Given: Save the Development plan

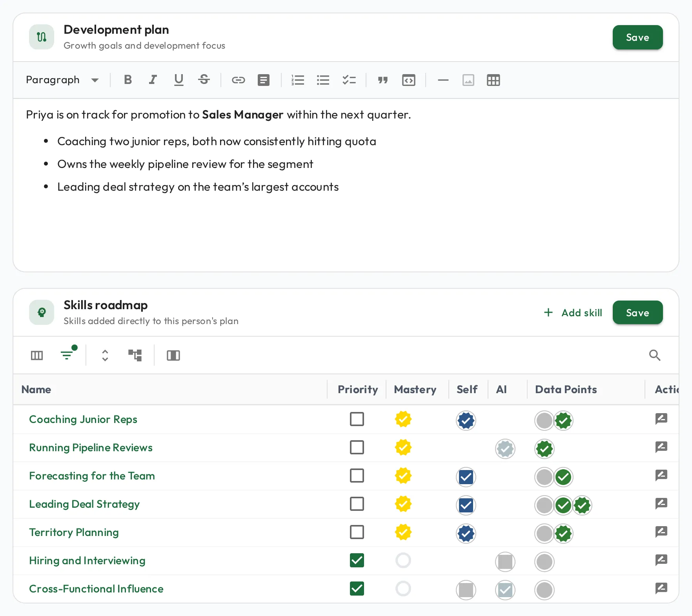Looking at the screenshot, I should click(x=638, y=37).
